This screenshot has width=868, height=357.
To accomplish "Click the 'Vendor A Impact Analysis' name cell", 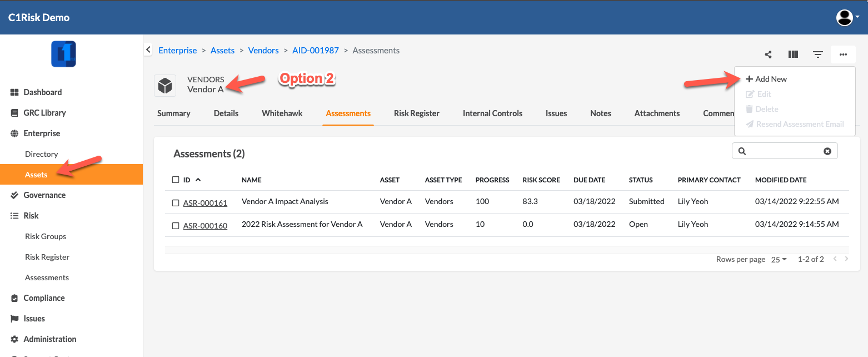I will (x=285, y=201).
